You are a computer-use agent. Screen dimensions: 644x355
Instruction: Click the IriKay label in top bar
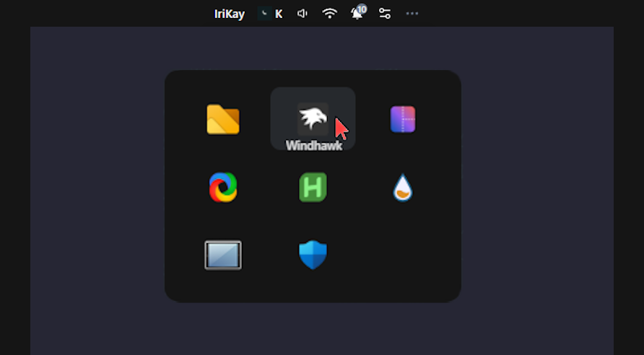pos(230,14)
